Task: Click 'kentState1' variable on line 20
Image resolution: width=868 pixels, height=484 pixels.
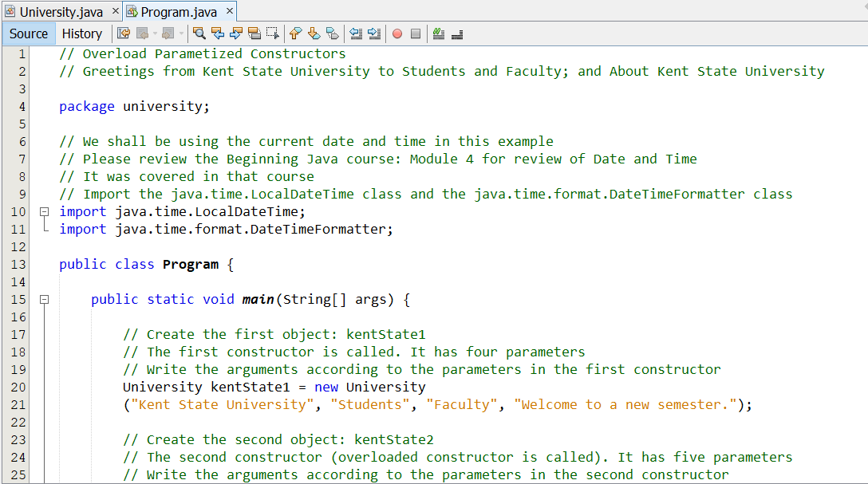Action: click(251, 388)
